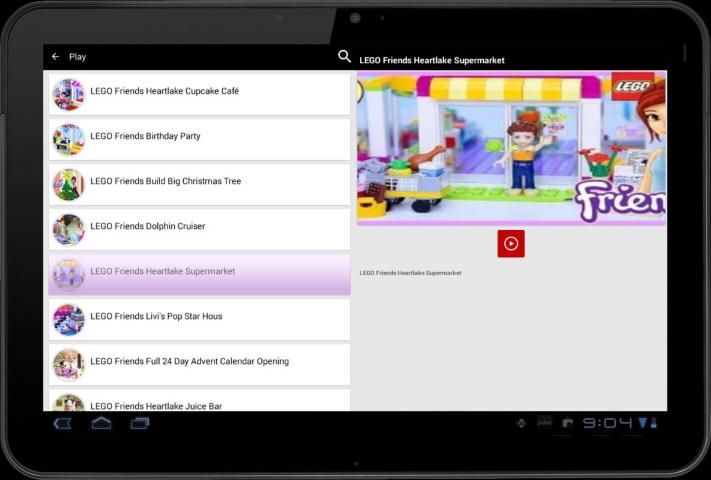Click the Dolphin Cruiser thumbnail image
The width and height of the screenshot is (711, 480).
click(69, 229)
